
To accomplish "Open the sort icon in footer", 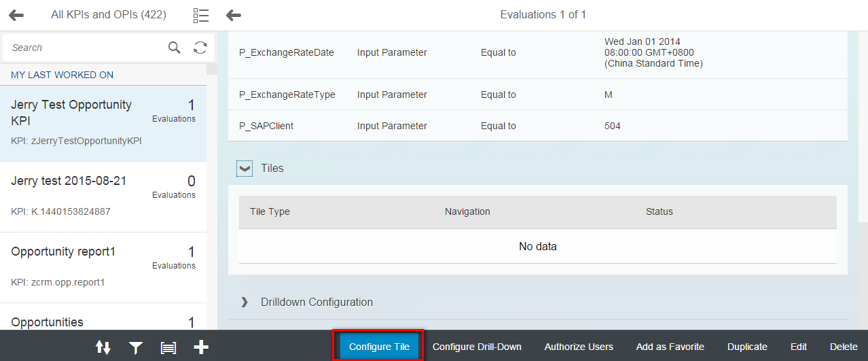I will (x=103, y=347).
